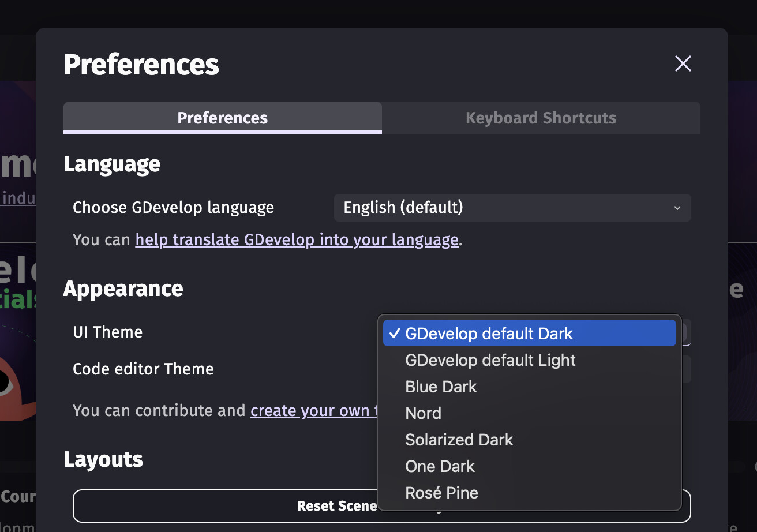Click the UI Theme label text
The width and height of the screenshot is (757, 532).
(107, 332)
